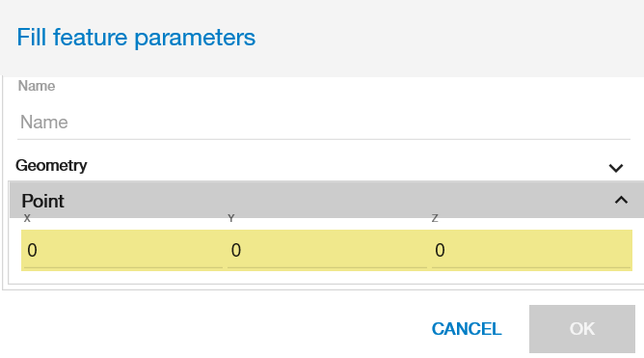Viewport: 644px width, 358px height.
Task: Click the zero value in X field
Action: [32, 250]
